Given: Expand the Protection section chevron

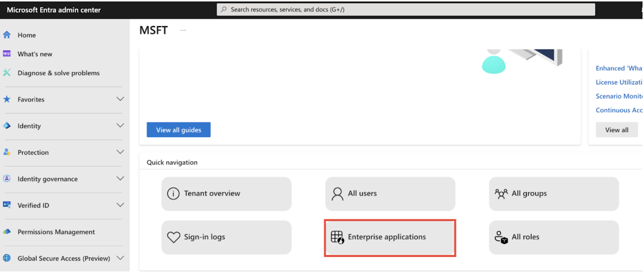Looking at the screenshot, I should [x=120, y=152].
